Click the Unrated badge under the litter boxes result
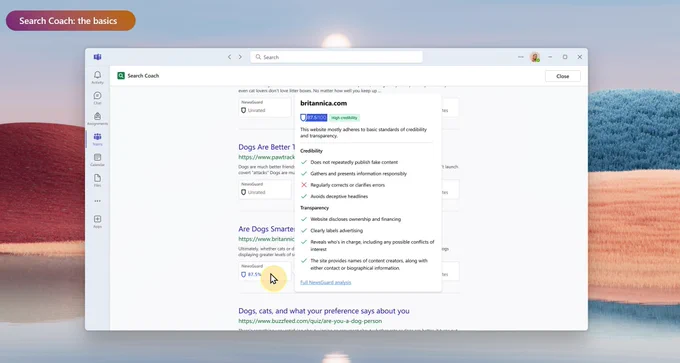Viewport: 680px width, 363px height. 253,110
